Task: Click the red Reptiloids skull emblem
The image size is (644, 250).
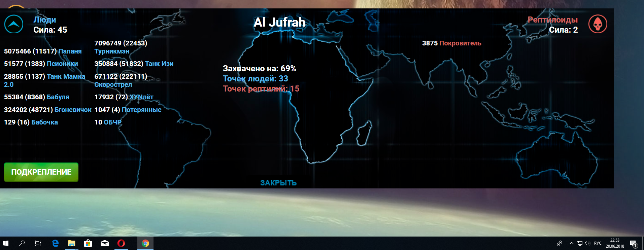Action: coord(598,24)
